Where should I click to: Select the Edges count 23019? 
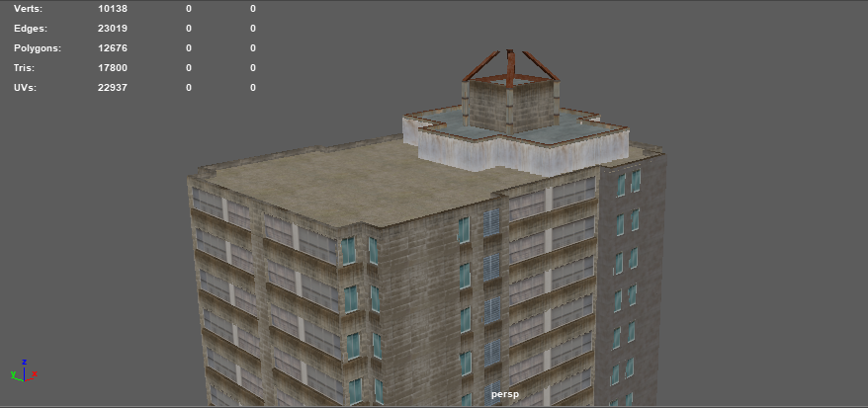(x=113, y=29)
